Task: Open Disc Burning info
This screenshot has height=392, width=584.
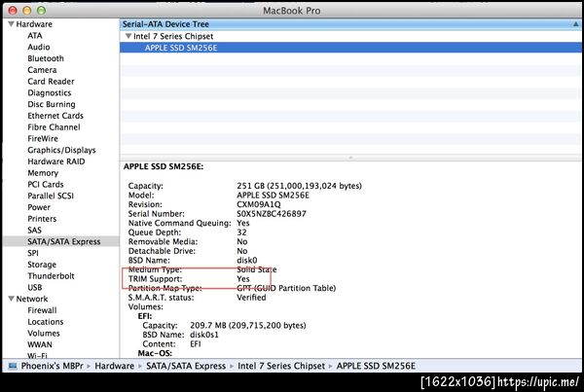Action: tap(52, 105)
